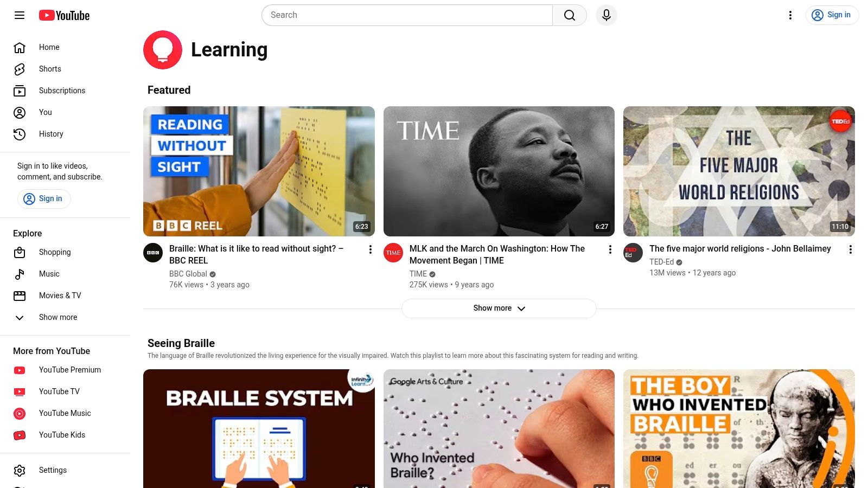Select Movies & TV in sidebar
This screenshot has height=488, width=868.
coord(65,296)
